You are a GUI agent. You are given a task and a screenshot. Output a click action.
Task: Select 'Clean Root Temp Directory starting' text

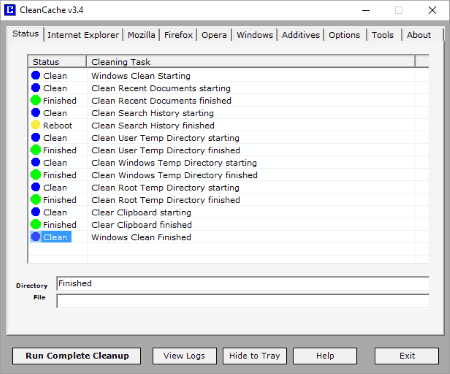pos(165,188)
